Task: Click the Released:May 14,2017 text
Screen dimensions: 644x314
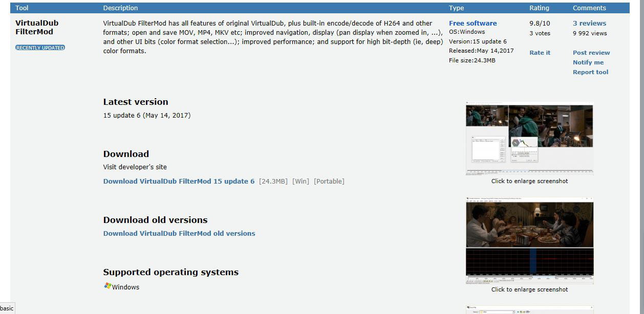Action: [481, 51]
